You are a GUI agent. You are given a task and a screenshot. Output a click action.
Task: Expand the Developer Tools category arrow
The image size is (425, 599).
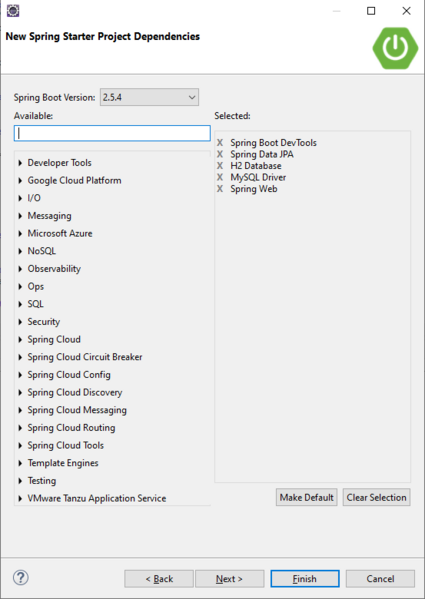[20, 163]
